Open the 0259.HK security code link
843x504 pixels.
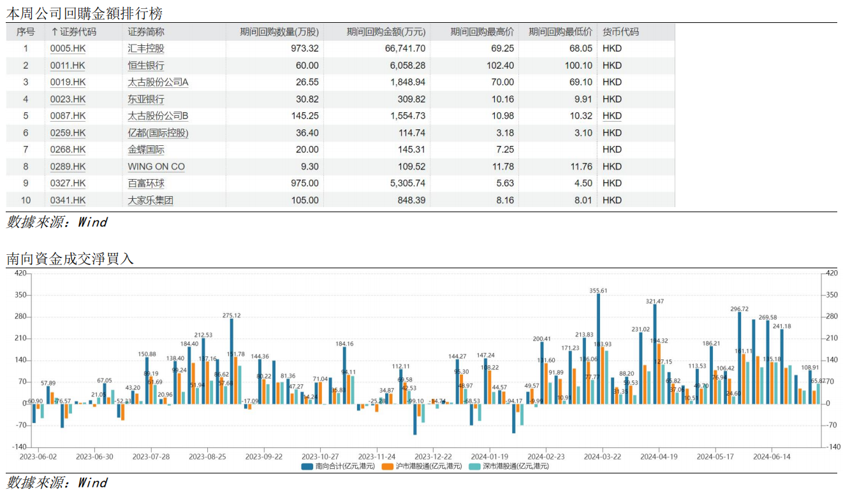(x=68, y=133)
